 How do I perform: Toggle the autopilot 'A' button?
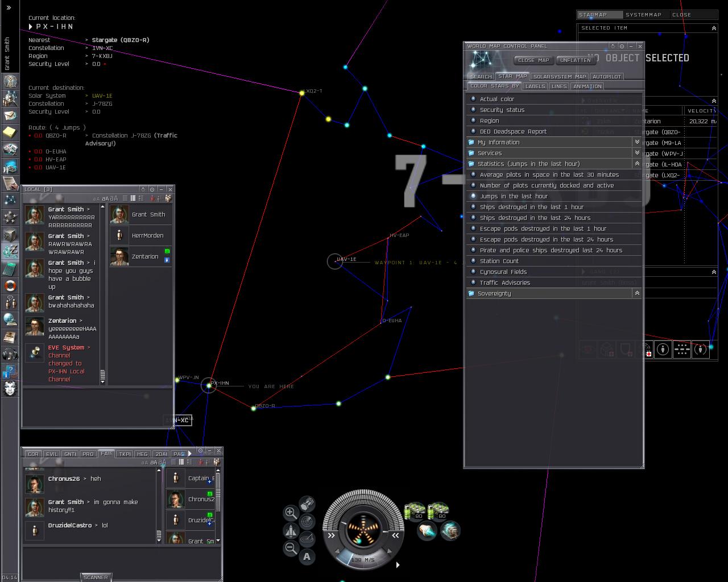307,556
